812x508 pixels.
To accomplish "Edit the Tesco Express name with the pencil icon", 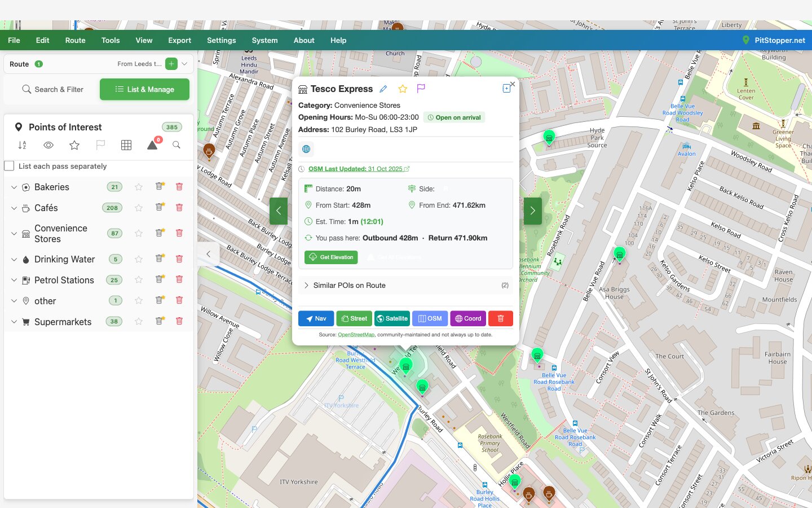I will point(383,89).
